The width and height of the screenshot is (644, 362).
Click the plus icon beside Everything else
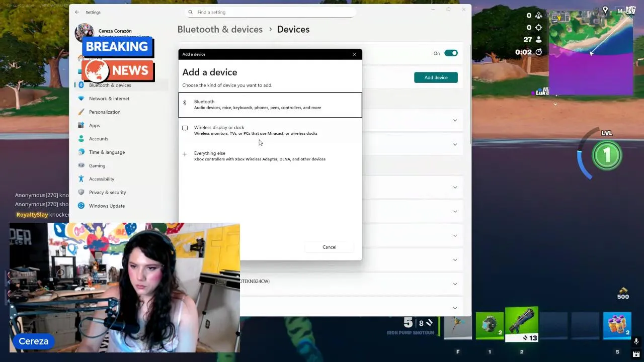185,154
